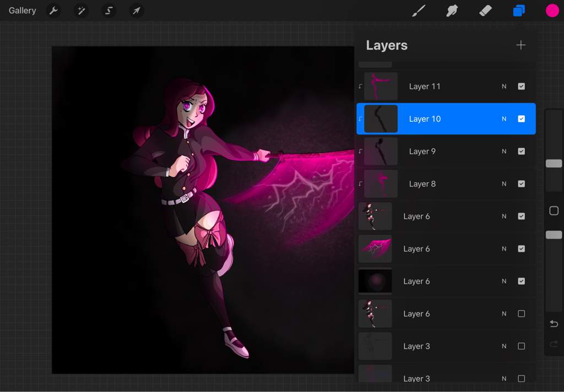Activate the Transform arrow tool
The image size is (564, 392).
coord(136,10)
